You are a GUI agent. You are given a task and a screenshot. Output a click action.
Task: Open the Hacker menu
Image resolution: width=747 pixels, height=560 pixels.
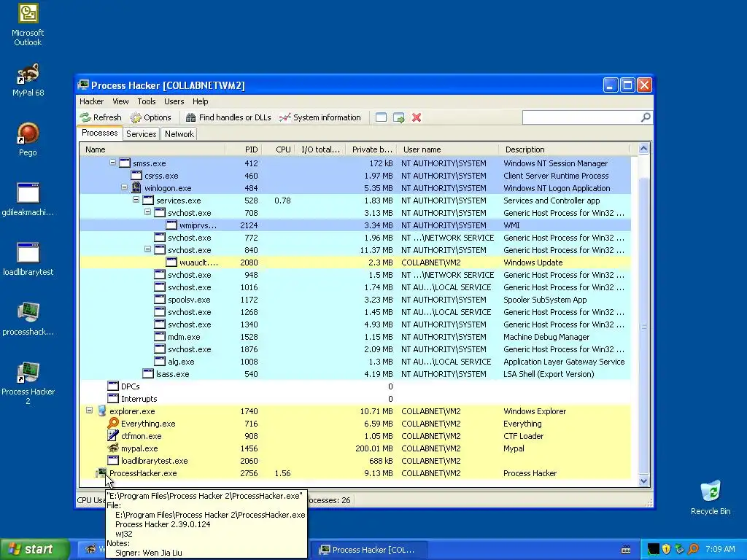coord(91,101)
